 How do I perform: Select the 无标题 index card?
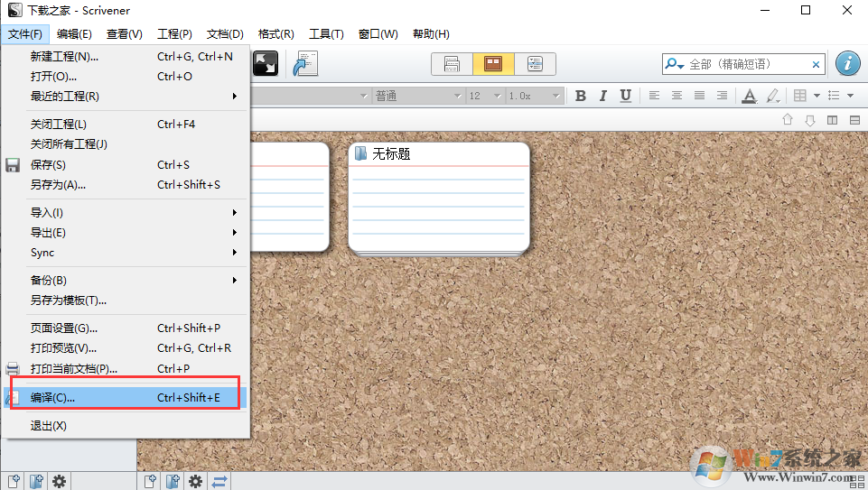coord(439,199)
